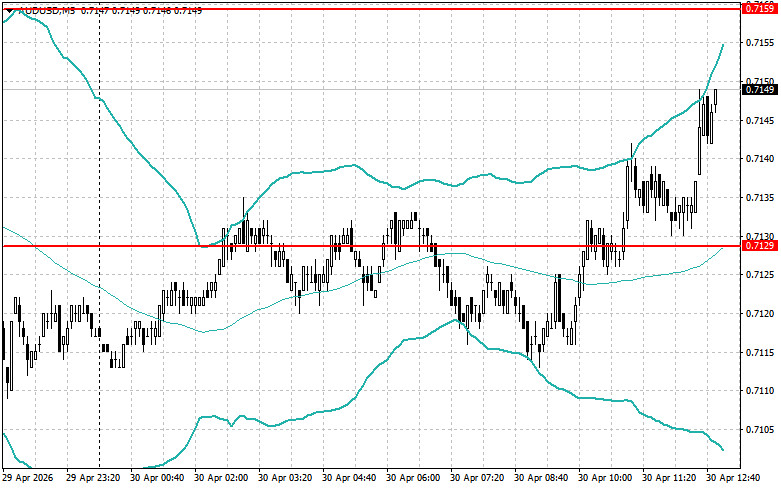Click the 0.7105 price axis label
Image resolution: width=781 pixels, height=489 pixels.
(x=760, y=430)
